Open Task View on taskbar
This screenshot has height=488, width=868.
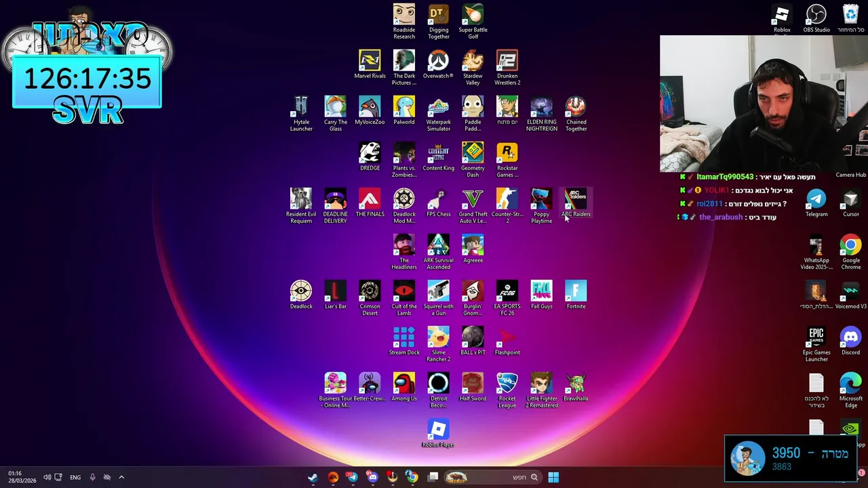[433, 477]
